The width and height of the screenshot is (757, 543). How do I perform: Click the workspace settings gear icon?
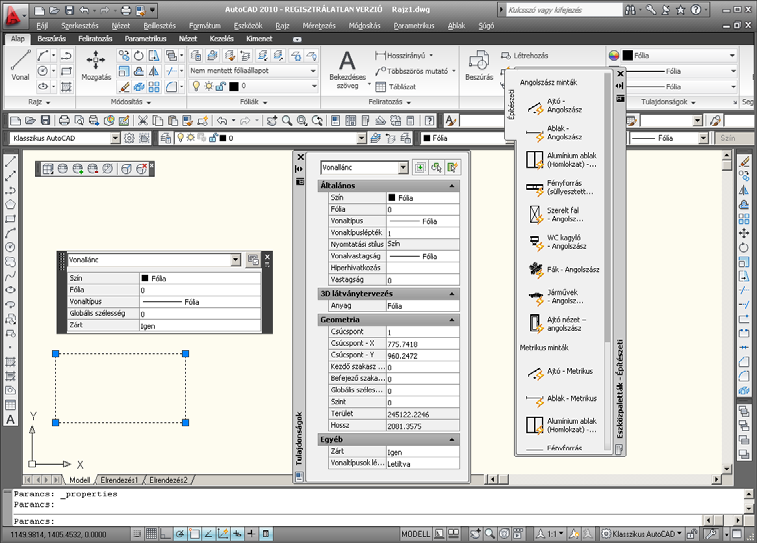(x=129, y=139)
